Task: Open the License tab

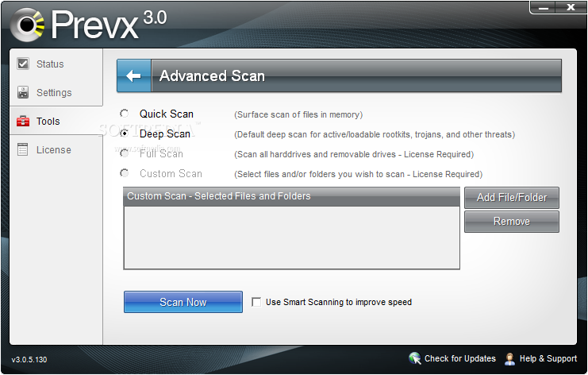Action: tap(56, 149)
